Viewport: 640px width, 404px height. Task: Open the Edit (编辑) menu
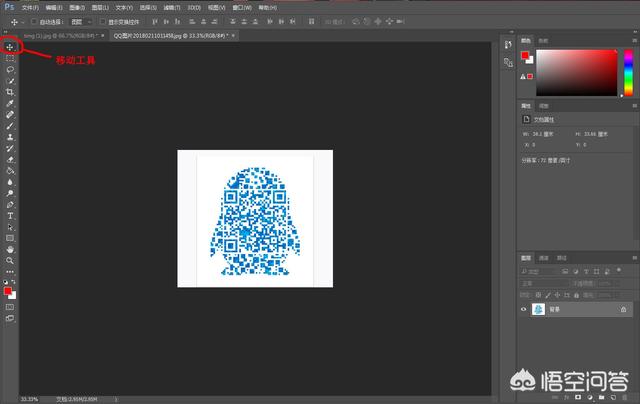[x=54, y=8]
